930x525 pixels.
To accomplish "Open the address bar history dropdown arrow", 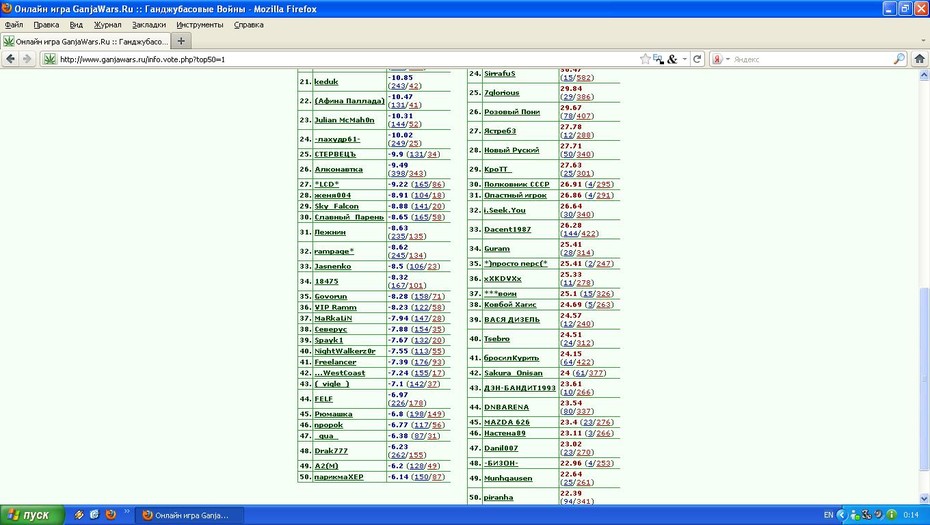I will pyautogui.click(x=684, y=59).
